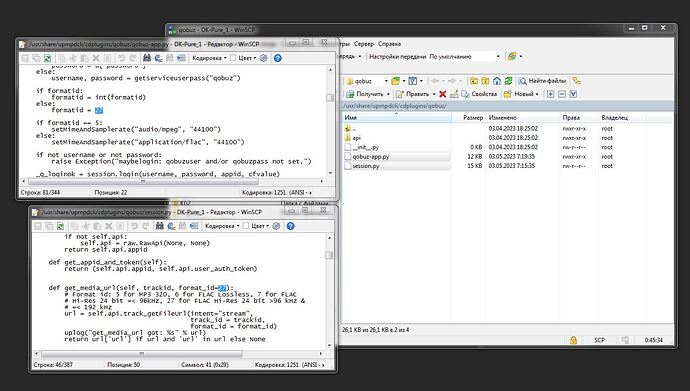Click Redo icon in session.py editor

[146, 226]
